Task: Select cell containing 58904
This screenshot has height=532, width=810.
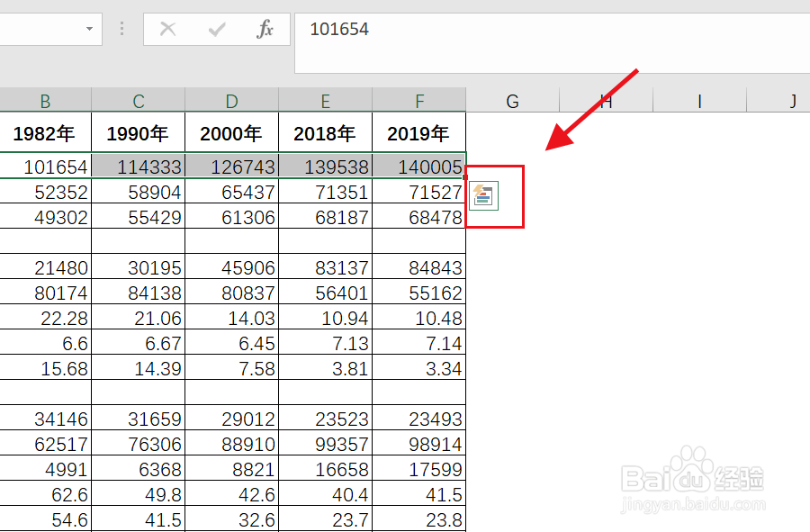Action: 139,191
